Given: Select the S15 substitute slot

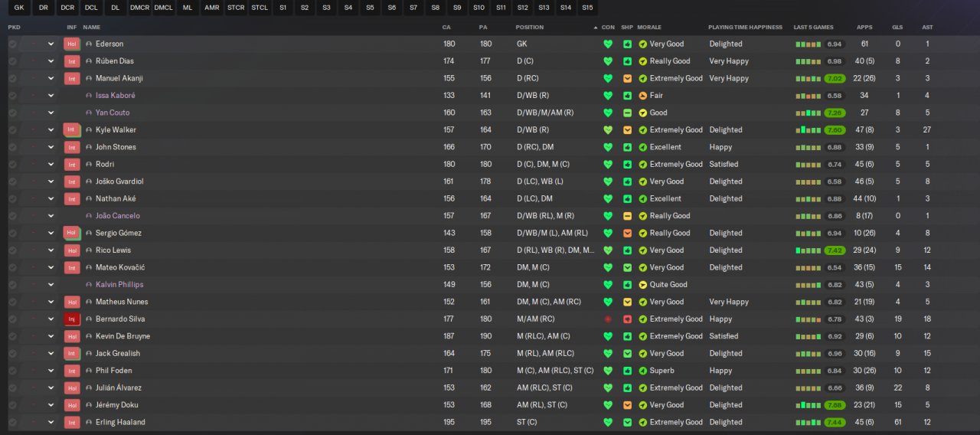Looking at the screenshot, I should (x=587, y=8).
